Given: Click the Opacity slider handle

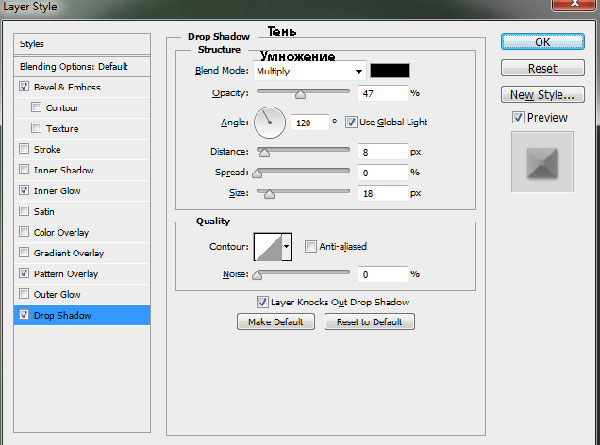Looking at the screenshot, I should (300, 94).
